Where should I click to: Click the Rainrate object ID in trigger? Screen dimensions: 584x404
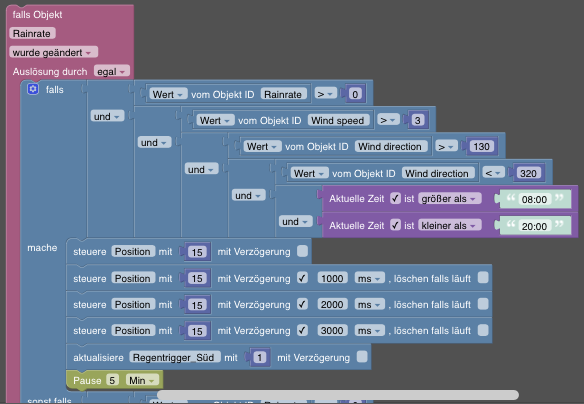[x=32, y=33]
